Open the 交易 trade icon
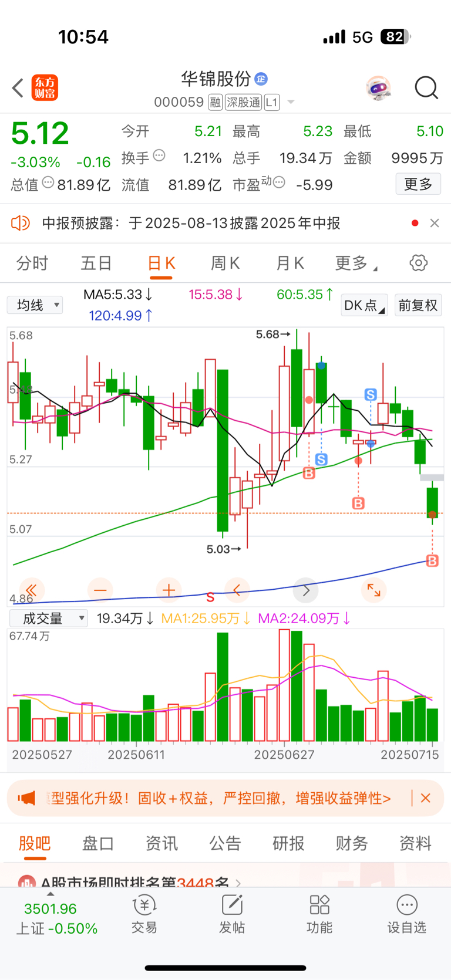 tap(144, 914)
